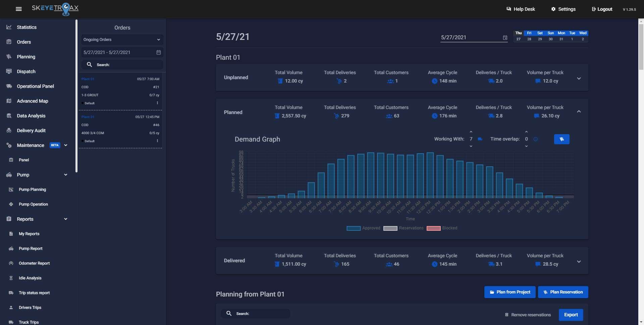Image resolution: width=644 pixels, height=325 pixels.
Task: Open the Statistics panel in the sidebar
Action: coord(27,27)
